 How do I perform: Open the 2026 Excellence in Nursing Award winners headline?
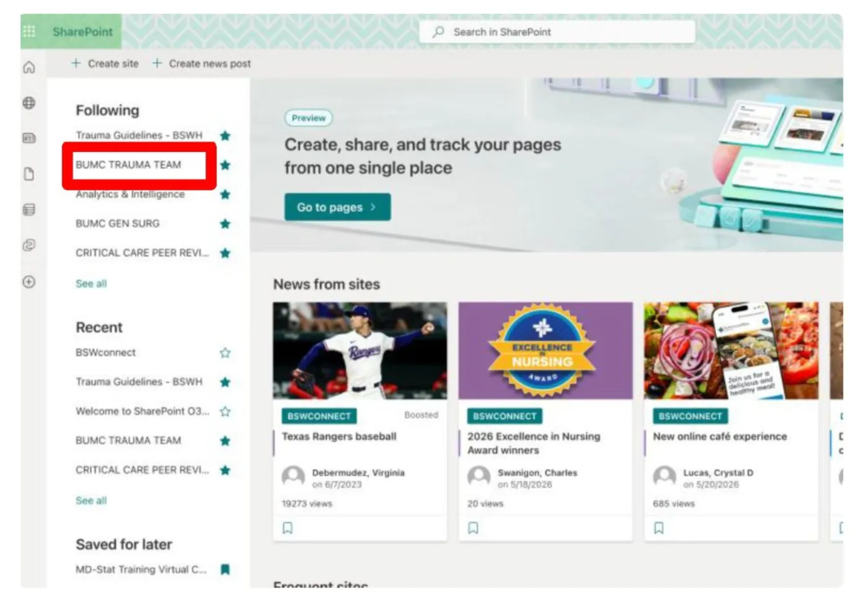point(534,443)
